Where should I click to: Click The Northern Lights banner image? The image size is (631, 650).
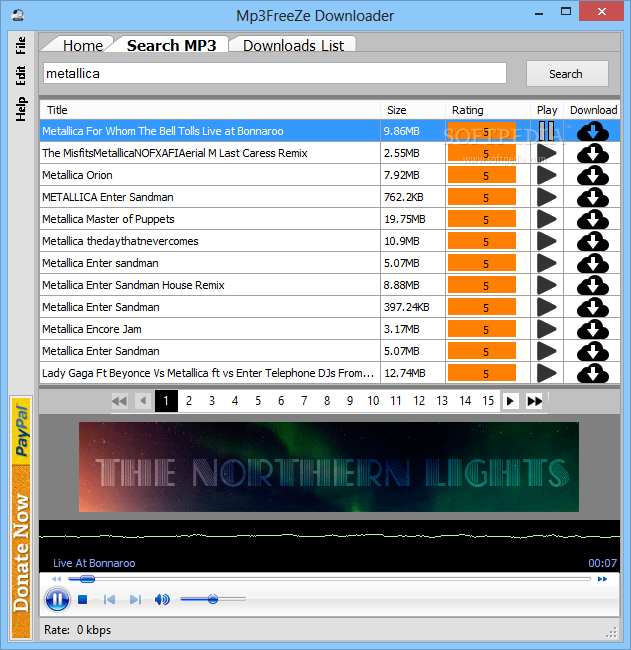click(329, 467)
